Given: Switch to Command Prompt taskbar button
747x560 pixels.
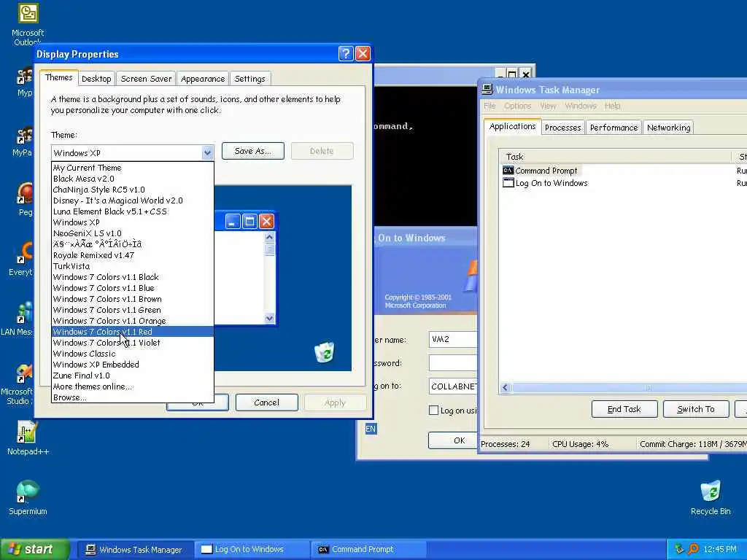Looking at the screenshot, I should [368, 550].
